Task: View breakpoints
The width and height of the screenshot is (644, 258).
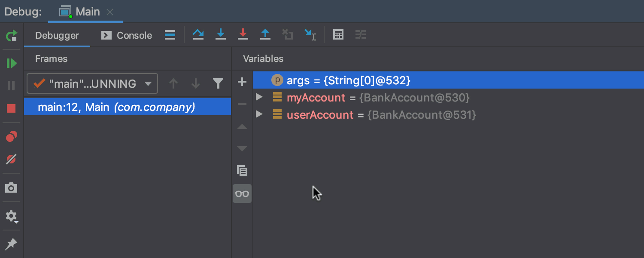Action: point(12,137)
